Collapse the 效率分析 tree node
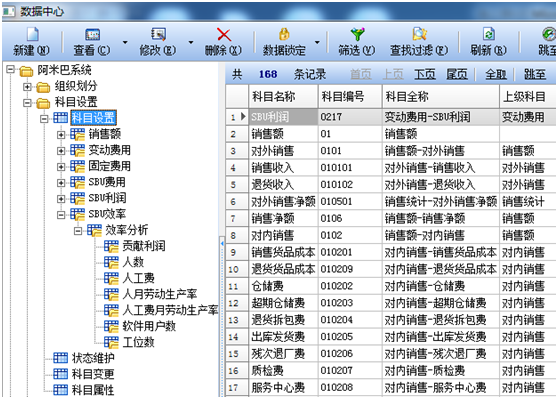 pos(78,231)
